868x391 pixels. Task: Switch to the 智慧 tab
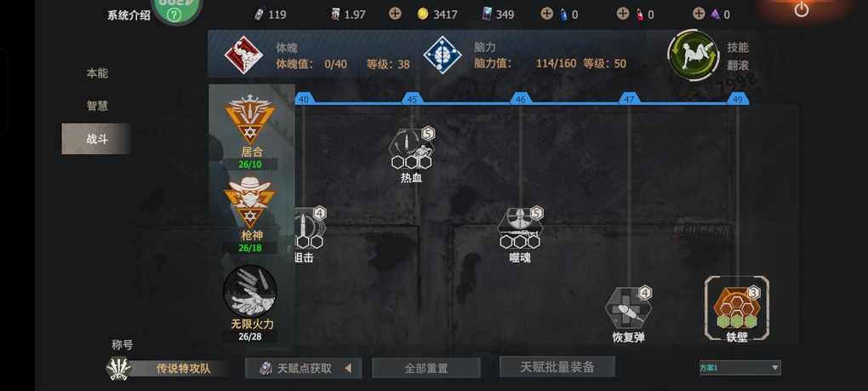coord(97,106)
